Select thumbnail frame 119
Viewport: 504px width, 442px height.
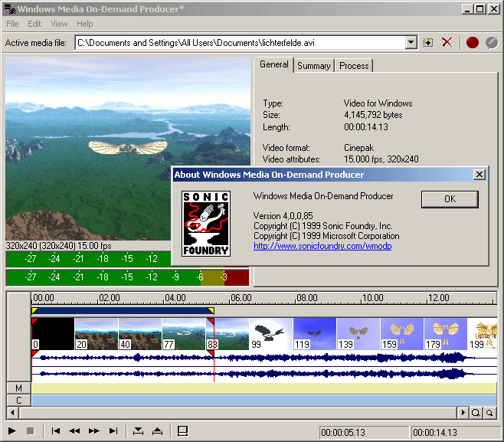(x=315, y=334)
